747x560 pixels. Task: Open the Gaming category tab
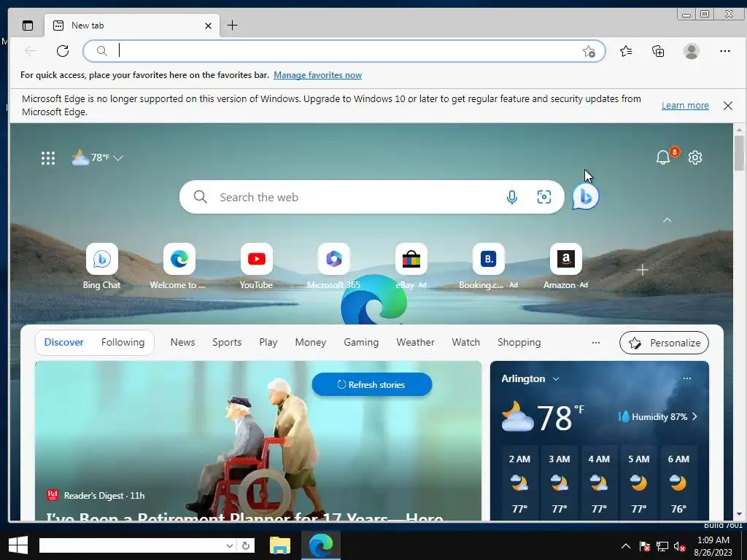tap(361, 343)
